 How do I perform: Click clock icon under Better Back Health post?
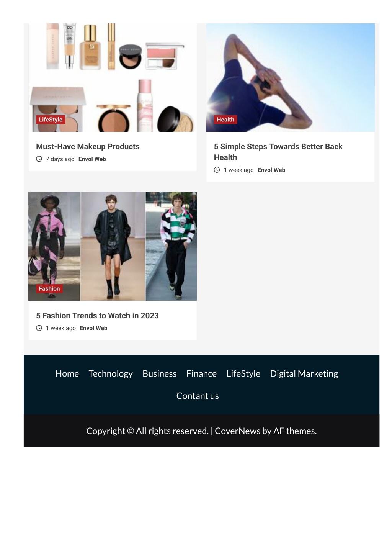pos(217,170)
